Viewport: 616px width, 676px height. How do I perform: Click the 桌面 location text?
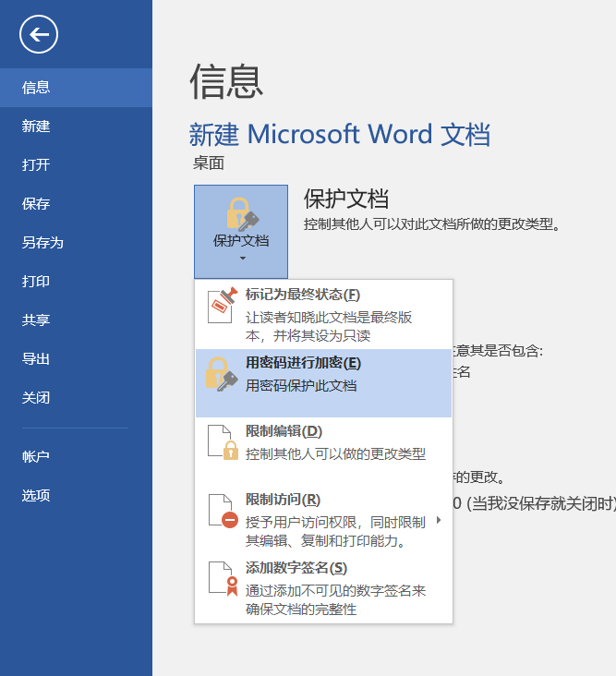(x=209, y=163)
